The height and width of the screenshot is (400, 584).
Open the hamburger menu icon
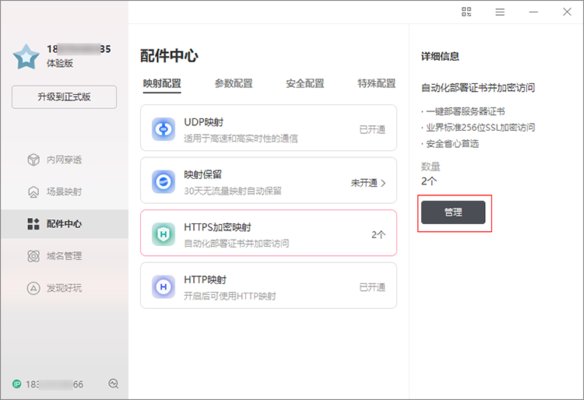click(x=500, y=12)
